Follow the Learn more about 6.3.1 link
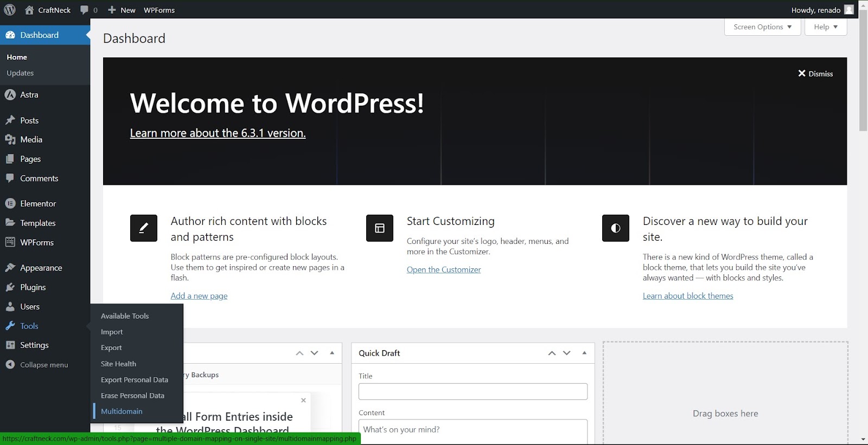Viewport: 868px width, 445px height. 218,133
